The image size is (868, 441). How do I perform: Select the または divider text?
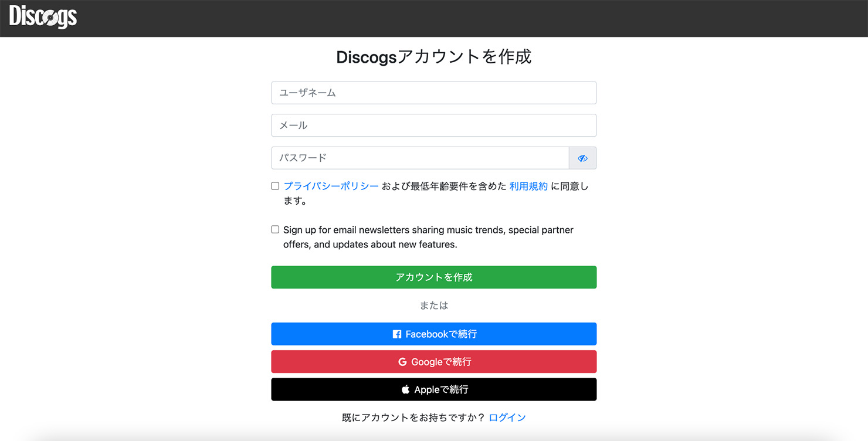434,306
